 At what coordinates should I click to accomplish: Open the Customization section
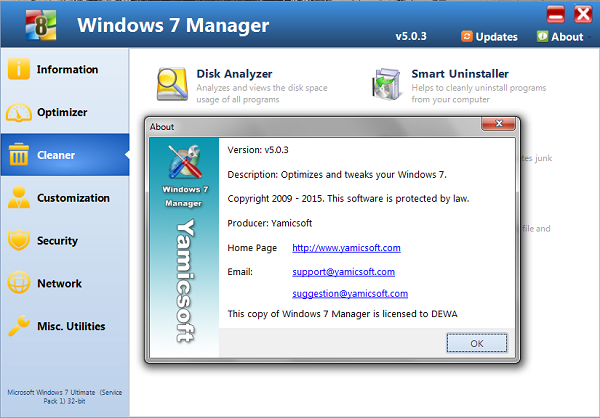click(73, 198)
